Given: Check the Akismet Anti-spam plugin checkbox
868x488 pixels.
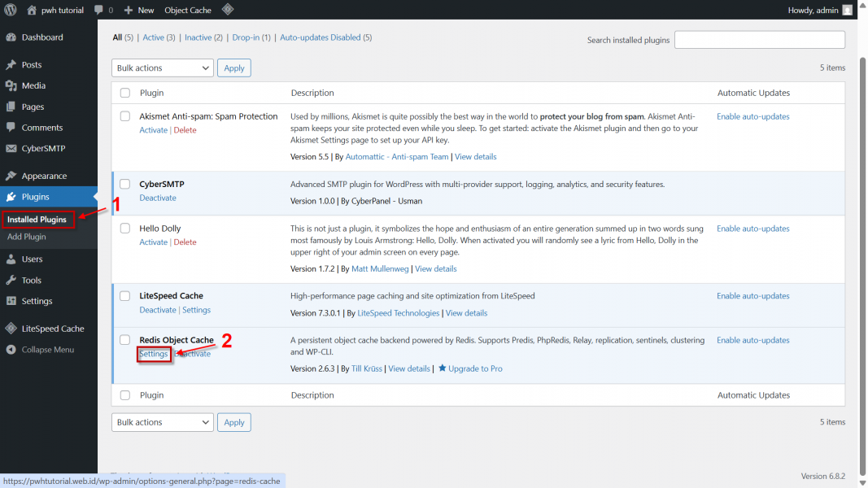Looking at the screenshot, I should (x=125, y=116).
